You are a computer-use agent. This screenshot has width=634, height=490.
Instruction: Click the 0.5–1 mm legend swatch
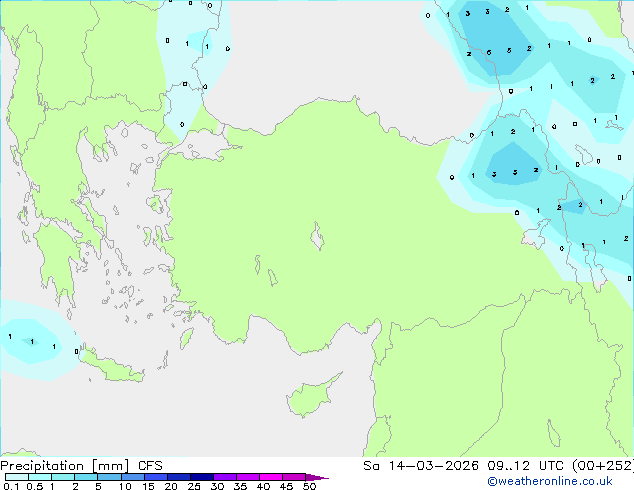tap(40, 477)
